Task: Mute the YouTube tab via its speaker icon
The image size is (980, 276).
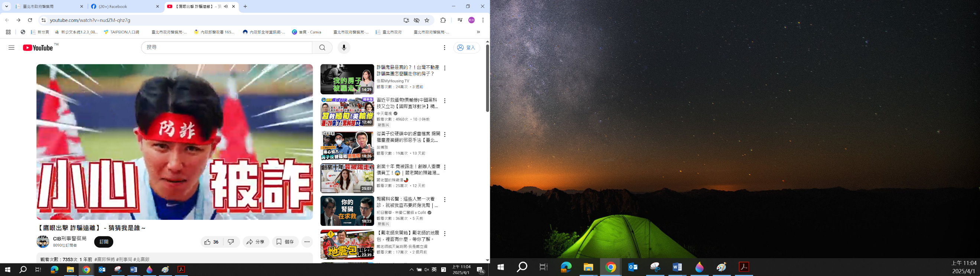Action: (x=226, y=6)
